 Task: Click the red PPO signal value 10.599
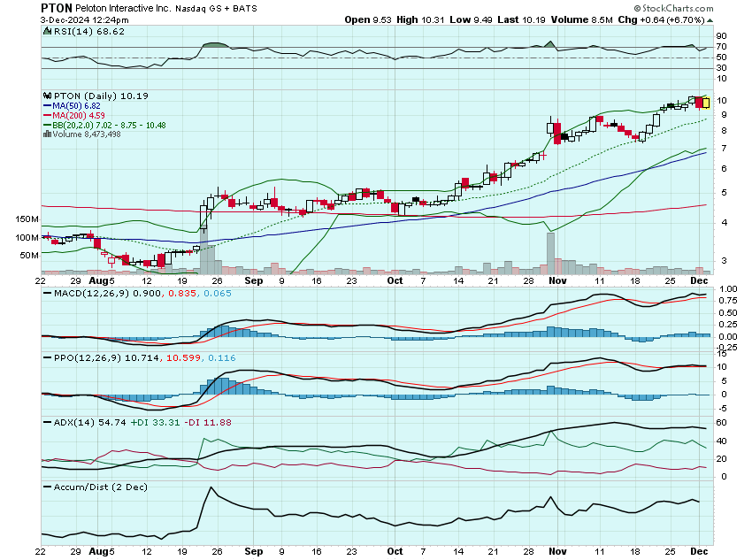click(184, 357)
